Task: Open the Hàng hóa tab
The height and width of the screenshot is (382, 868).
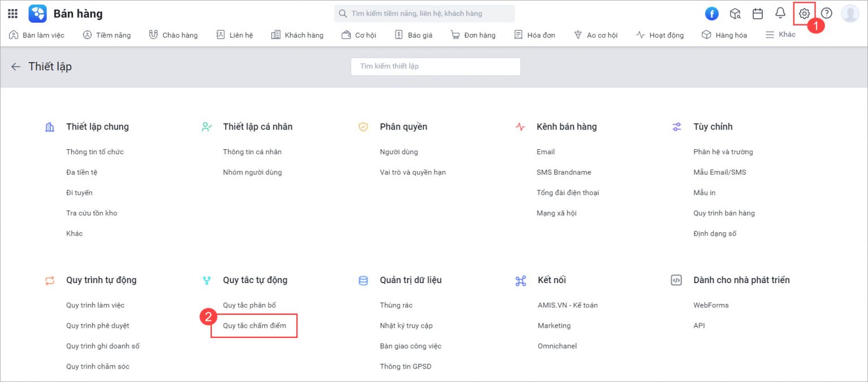Action: (724, 35)
